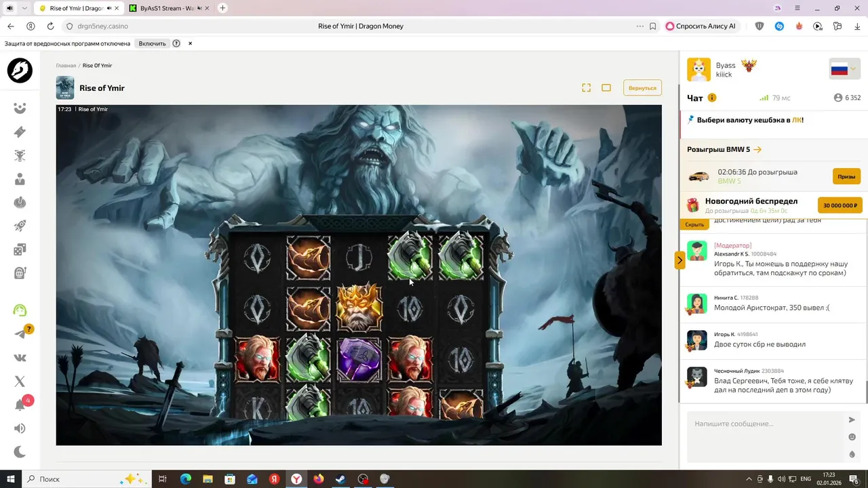
Task: Open the downloads arrow icon
Action: click(x=857, y=26)
